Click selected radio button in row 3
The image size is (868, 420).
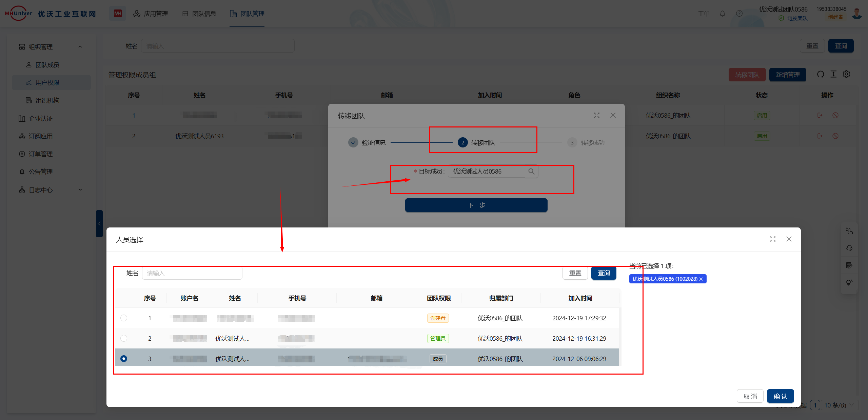point(124,359)
